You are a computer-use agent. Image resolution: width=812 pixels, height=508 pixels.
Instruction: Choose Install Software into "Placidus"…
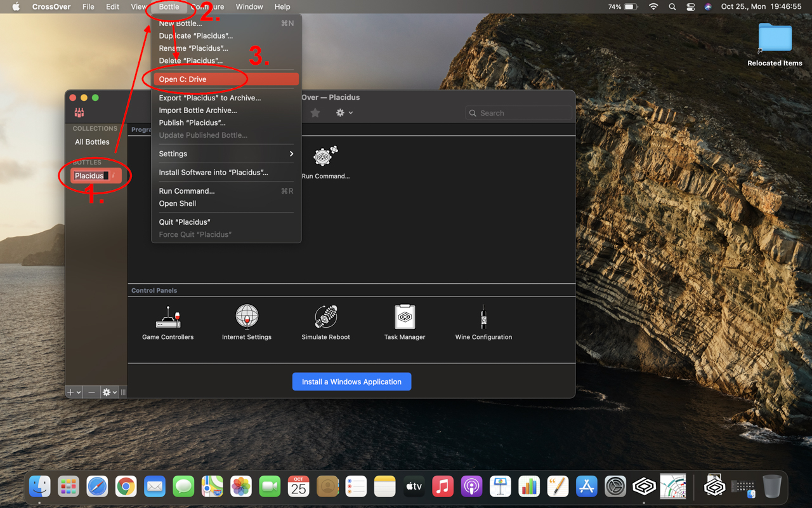(x=226, y=172)
